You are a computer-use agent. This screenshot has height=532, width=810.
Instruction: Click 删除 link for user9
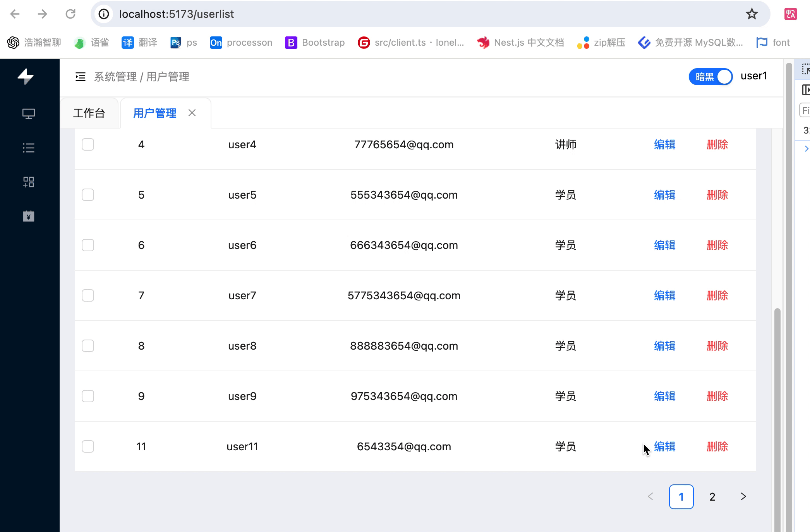[717, 396]
